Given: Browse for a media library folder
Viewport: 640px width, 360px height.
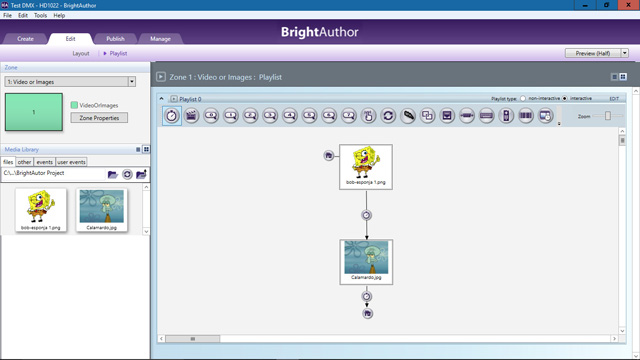Looking at the screenshot, I should [113, 174].
